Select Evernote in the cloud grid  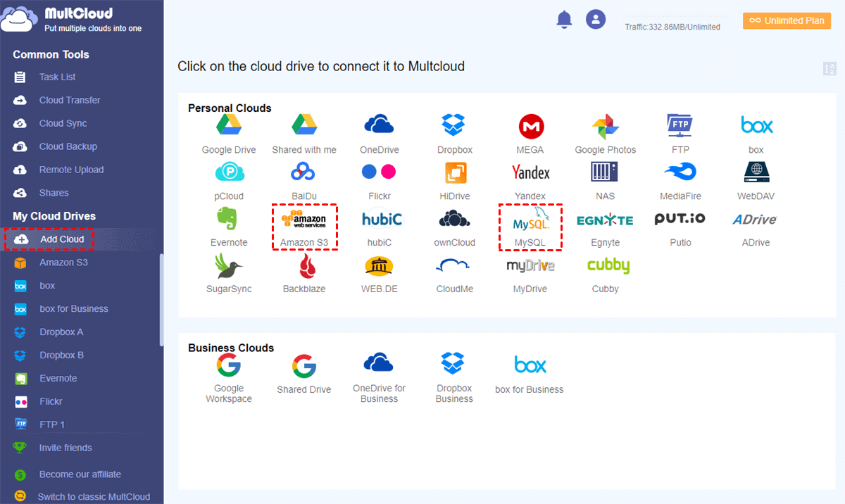point(229,227)
